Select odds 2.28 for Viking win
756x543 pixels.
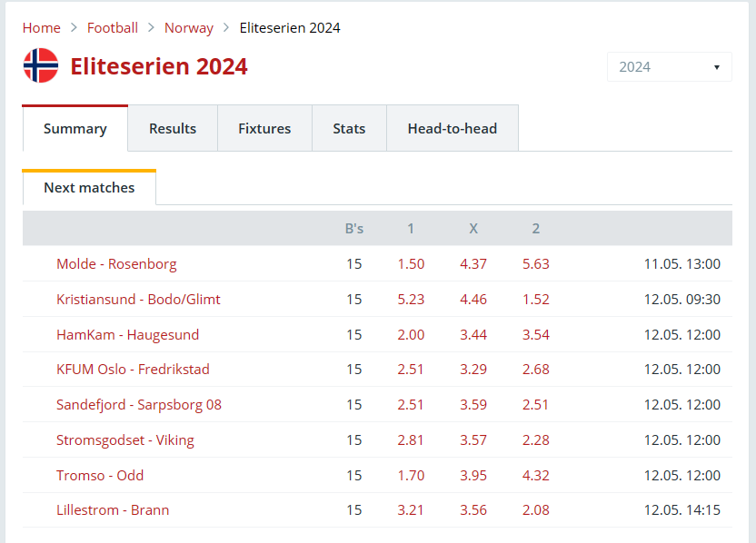(x=536, y=439)
